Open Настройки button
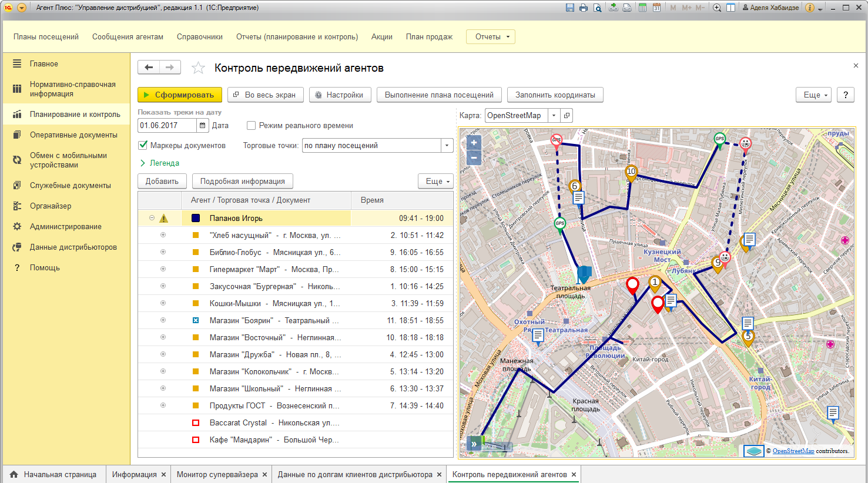The image size is (868, 483). coord(340,95)
